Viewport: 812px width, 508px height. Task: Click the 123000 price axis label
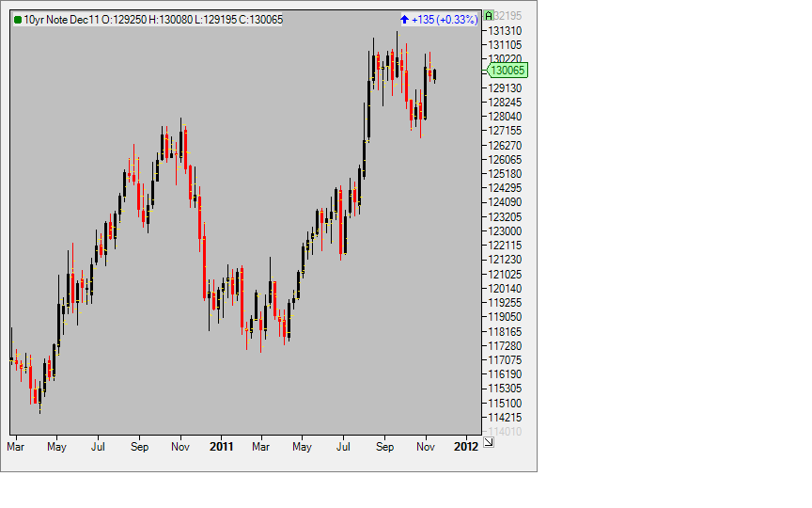coord(505,231)
